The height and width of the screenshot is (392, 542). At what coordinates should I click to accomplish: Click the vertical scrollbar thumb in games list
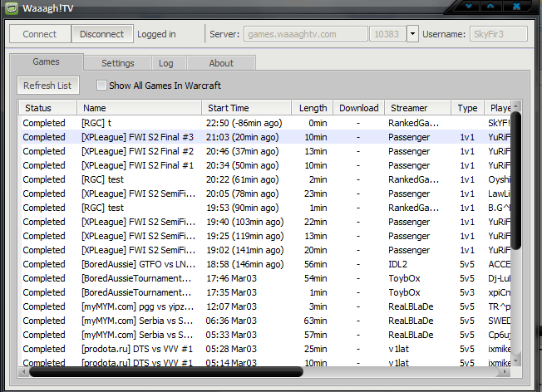point(516,180)
